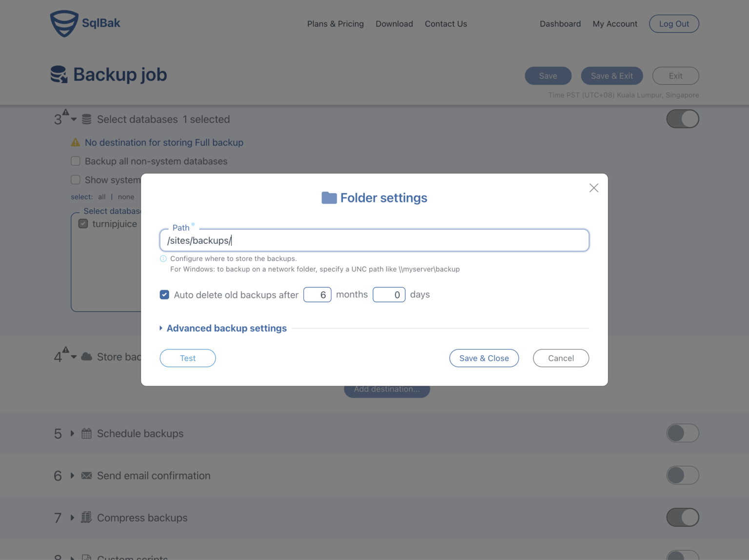Click the folder icon in Folder settings header

pyautogui.click(x=329, y=198)
